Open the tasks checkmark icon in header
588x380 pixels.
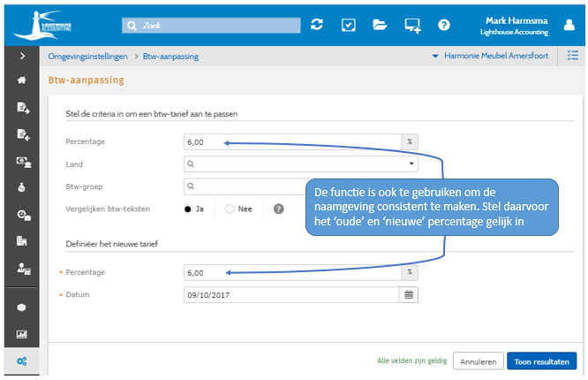[348, 25]
